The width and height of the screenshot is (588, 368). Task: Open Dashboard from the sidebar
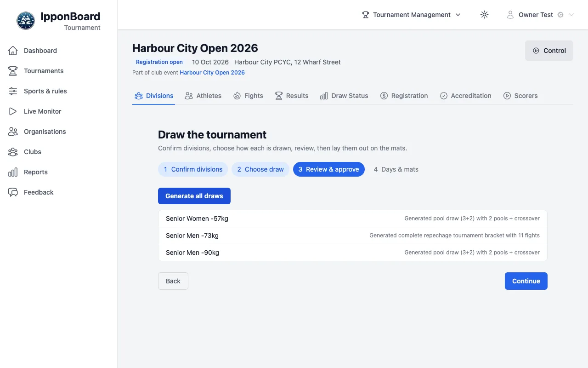click(59, 51)
